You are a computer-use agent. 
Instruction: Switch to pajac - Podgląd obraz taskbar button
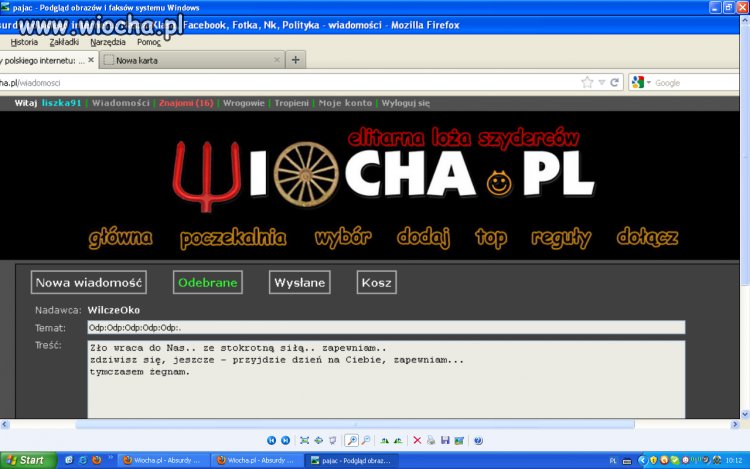(352, 460)
